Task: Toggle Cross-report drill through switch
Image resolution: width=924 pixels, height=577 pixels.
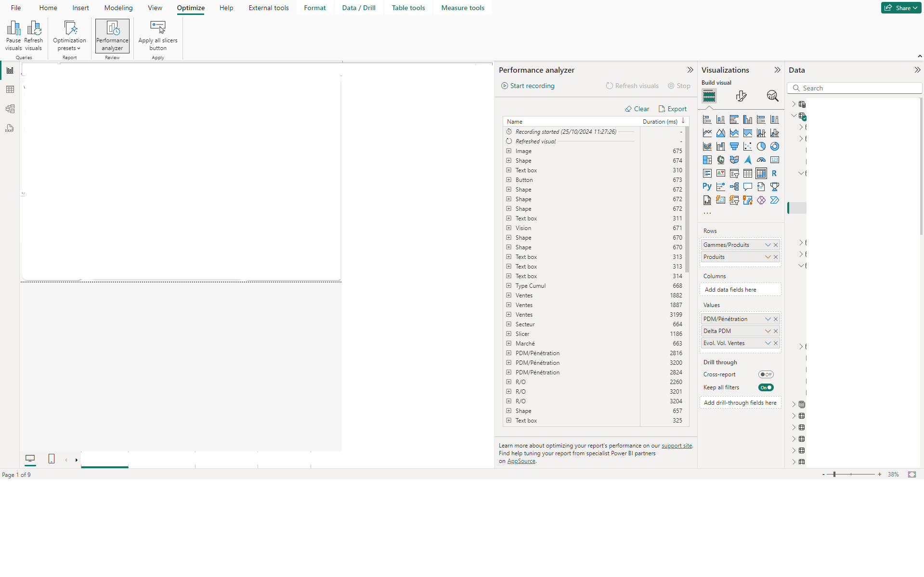Action: tap(766, 374)
